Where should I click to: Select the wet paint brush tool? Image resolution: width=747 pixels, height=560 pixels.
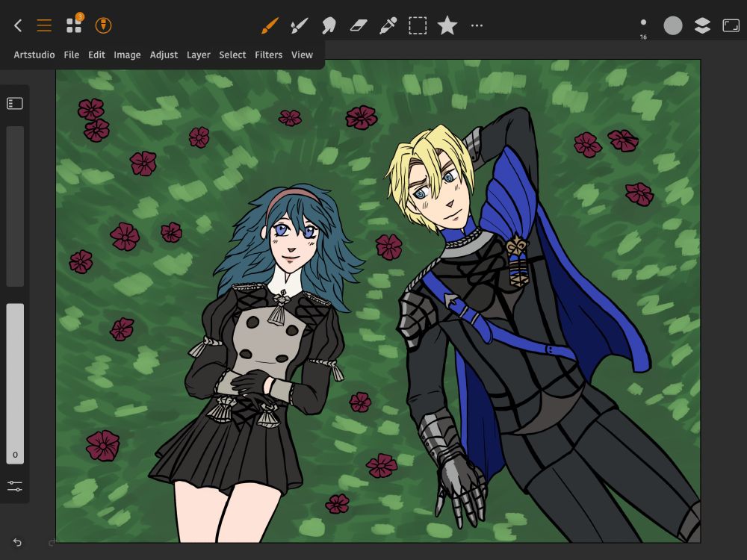pos(299,26)
